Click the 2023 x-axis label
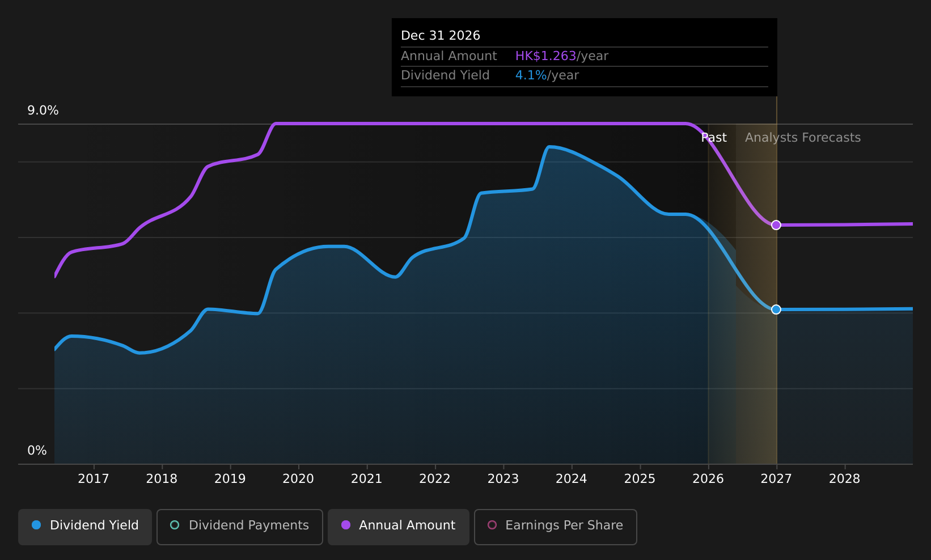The image size is (931, 560). [503, 479]
